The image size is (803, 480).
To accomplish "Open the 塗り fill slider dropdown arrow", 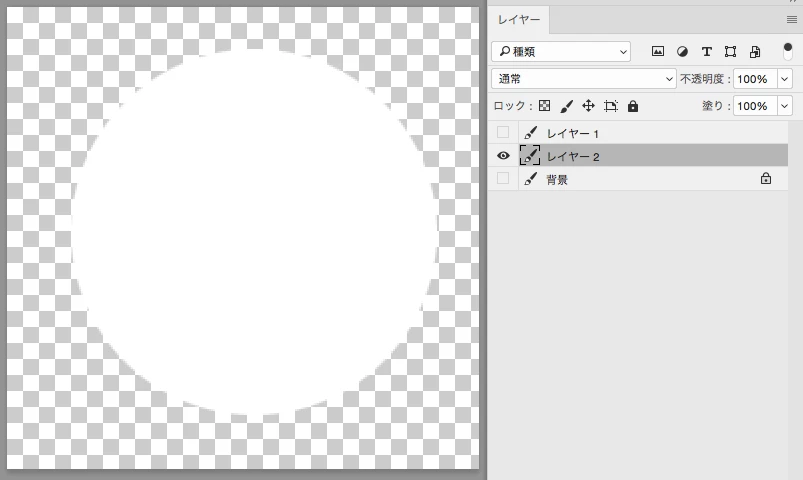I will click(785, 106).
